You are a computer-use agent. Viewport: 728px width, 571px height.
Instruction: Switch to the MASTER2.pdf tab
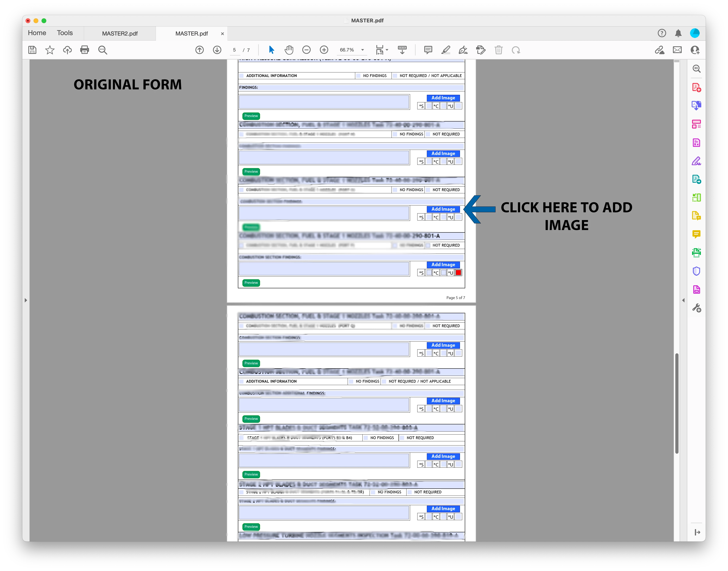click(x=120, y=34)
